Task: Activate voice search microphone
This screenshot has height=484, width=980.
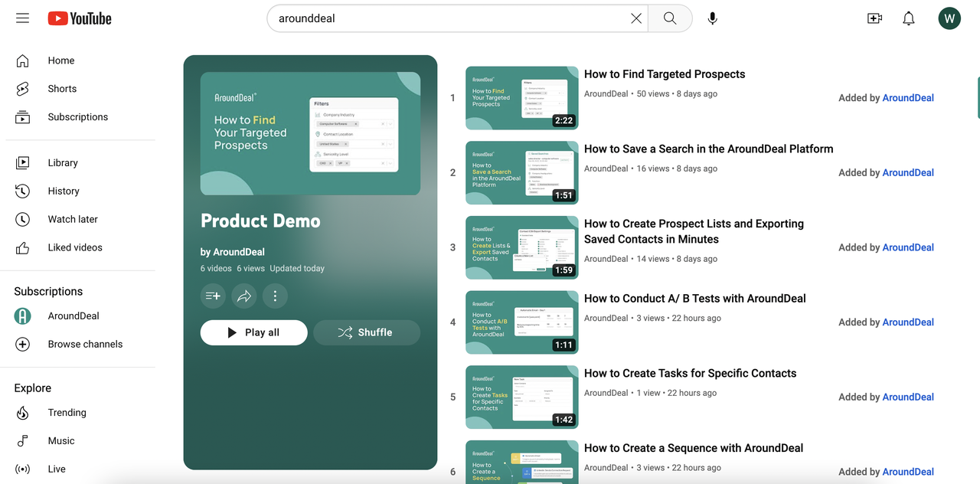Action: coord(712,18)
